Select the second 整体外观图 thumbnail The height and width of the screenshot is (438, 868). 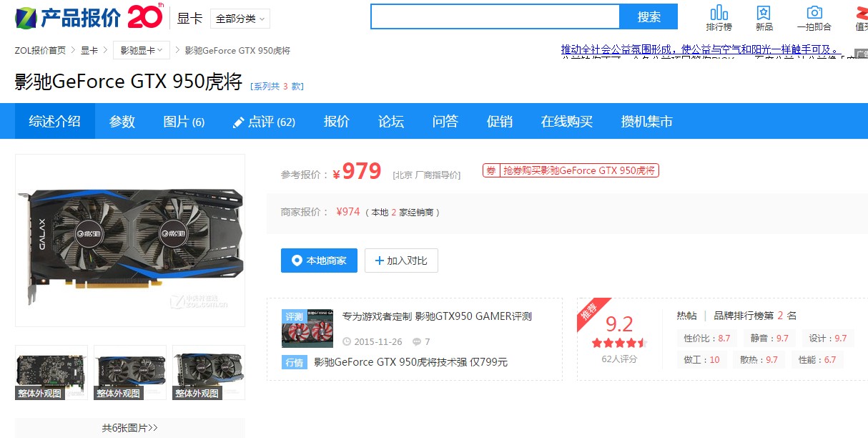coord(130,372)
